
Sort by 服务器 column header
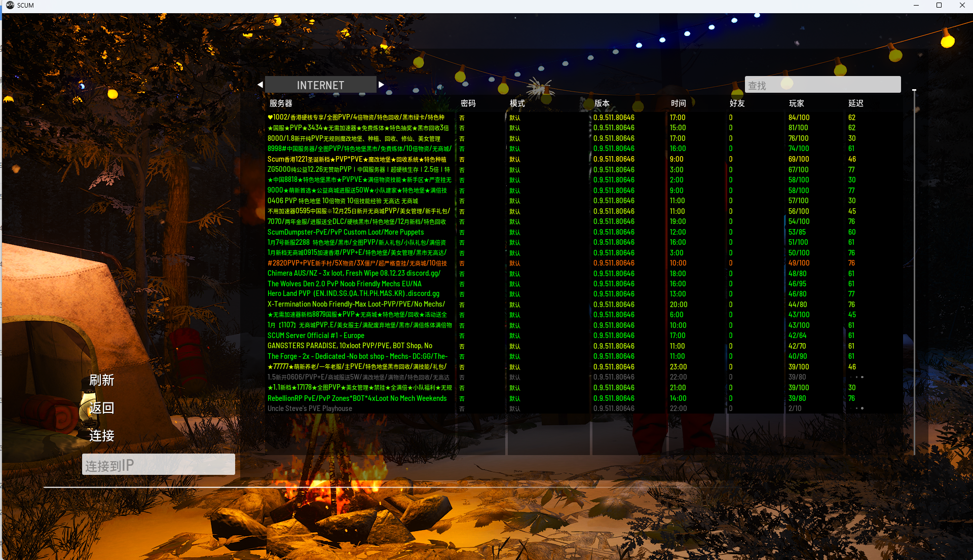coord(281,103)
